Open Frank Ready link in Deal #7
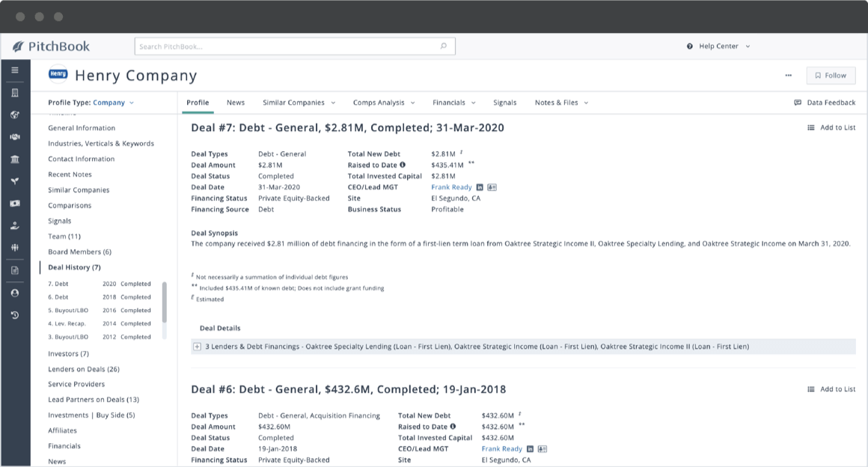 (451, 187)
